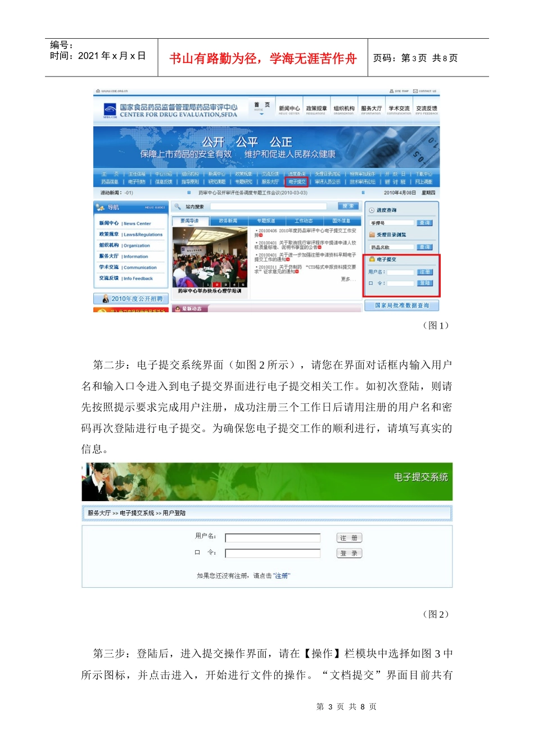Click 指导原则 in the blue navigation bar

coord(190,182)
